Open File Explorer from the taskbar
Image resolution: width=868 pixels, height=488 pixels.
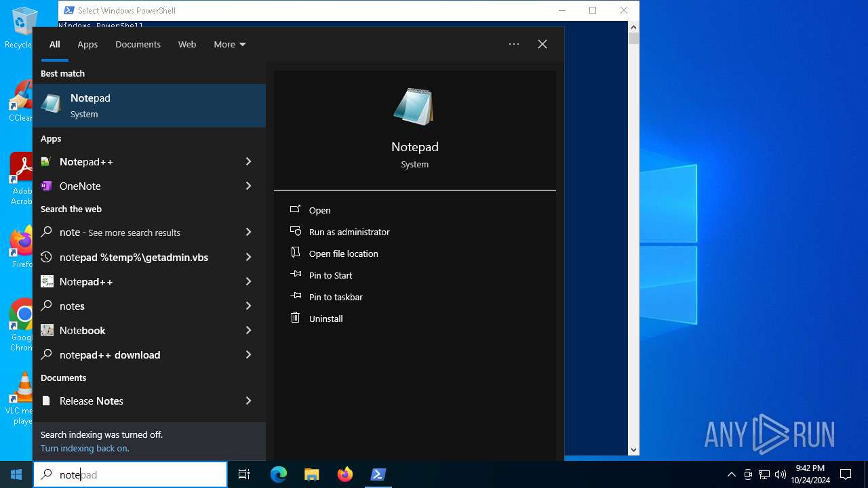[x=311, y=474]
